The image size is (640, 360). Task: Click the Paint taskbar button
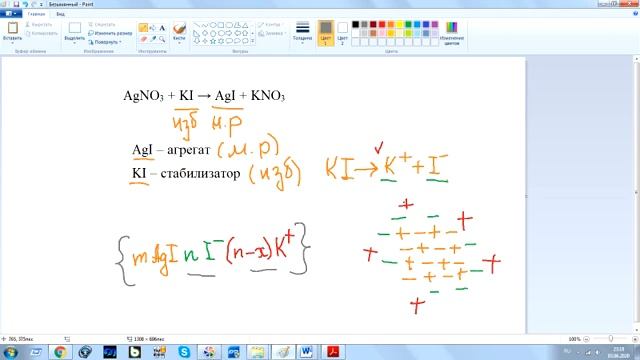pyautogui.click(x=282, y=351)
